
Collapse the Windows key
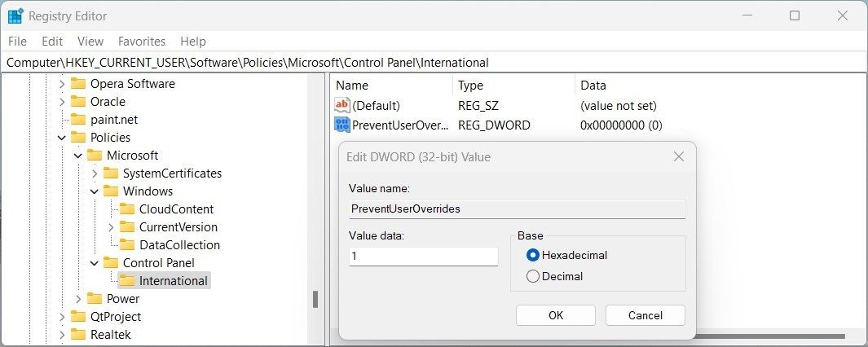point(95,191)
